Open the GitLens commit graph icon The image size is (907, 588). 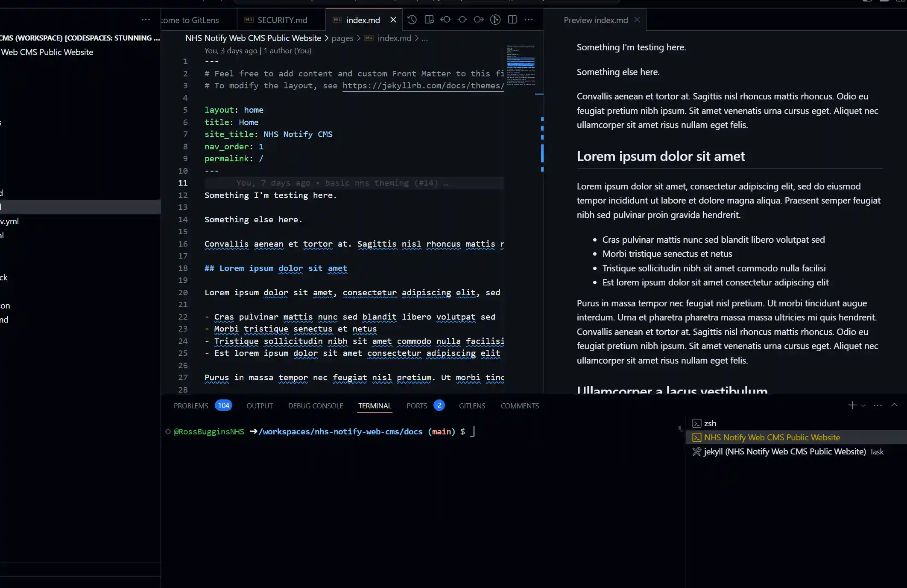click(495, 20)
